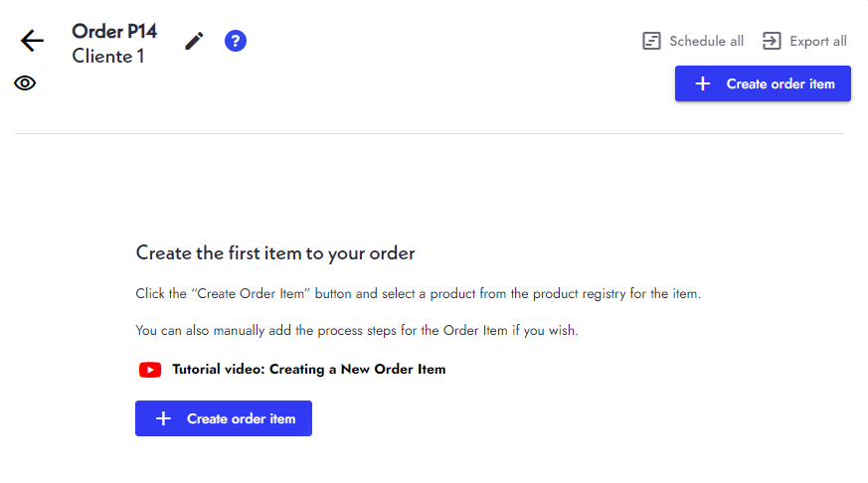Click the pencil edit icon beside Order P14

[x=194, y=41]
